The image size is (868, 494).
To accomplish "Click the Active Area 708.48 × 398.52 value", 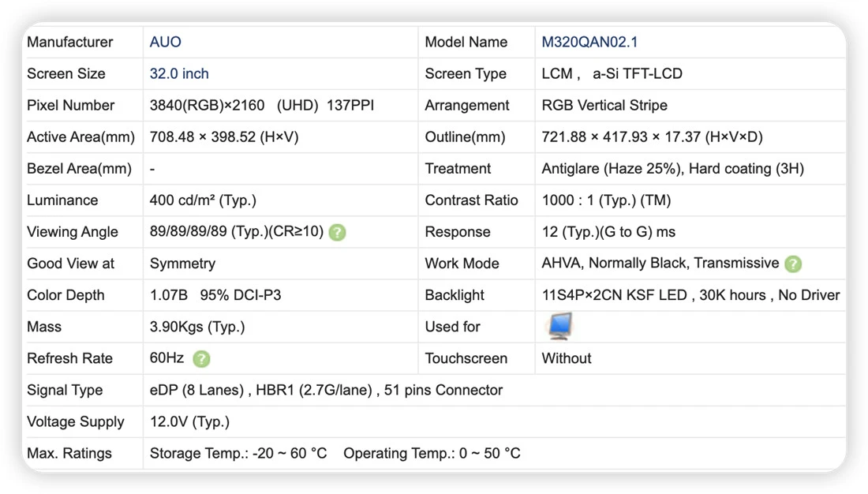I will click(x=223, y=137).
